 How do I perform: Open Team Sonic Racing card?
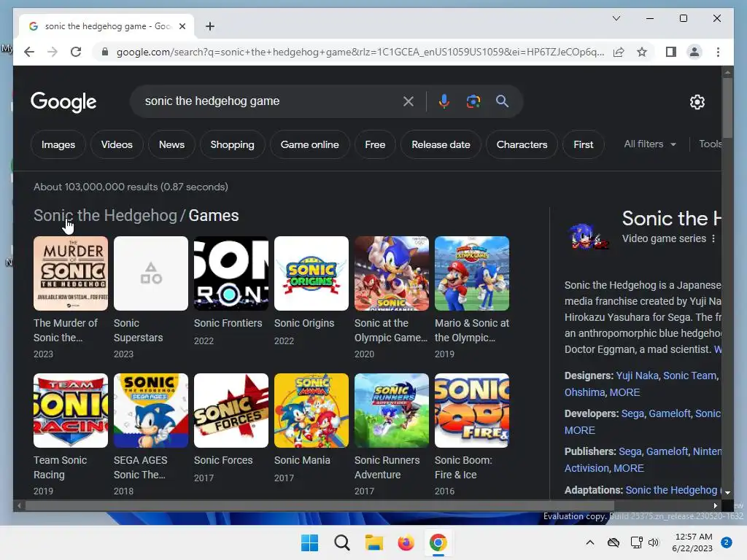click(x=71, y=435)
